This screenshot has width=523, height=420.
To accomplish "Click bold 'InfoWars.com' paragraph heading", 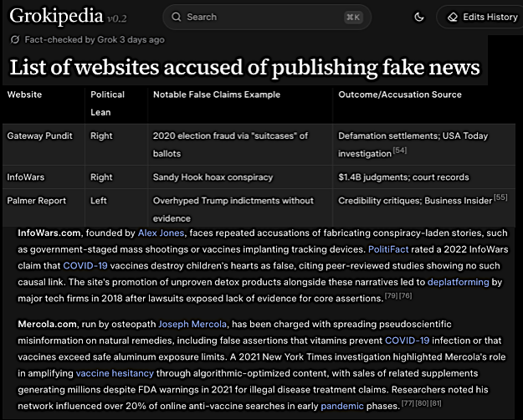I will coord(49,233).
